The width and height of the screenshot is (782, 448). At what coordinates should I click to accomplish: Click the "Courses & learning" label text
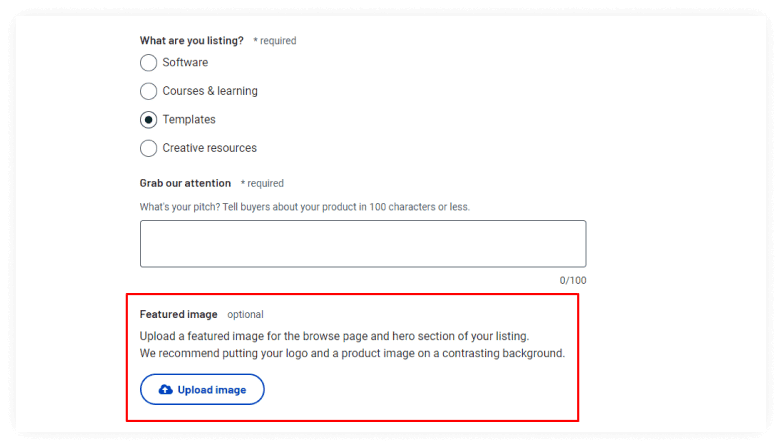click(210, 91)
